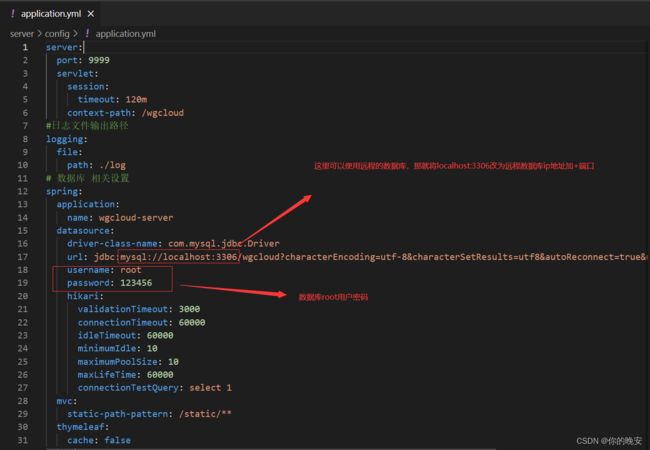Click the characterEncoding=utf-8 url parameter

344,257
